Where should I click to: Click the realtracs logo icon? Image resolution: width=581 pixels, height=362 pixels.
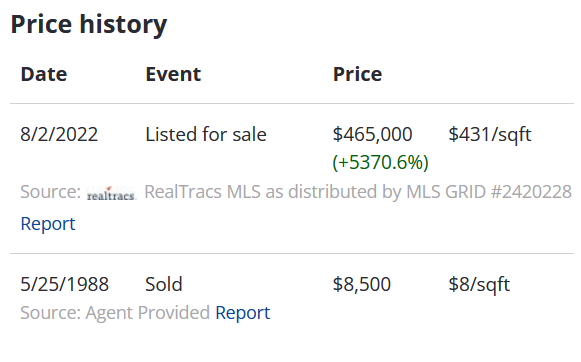pyautogui.click(x=112, y=193)
